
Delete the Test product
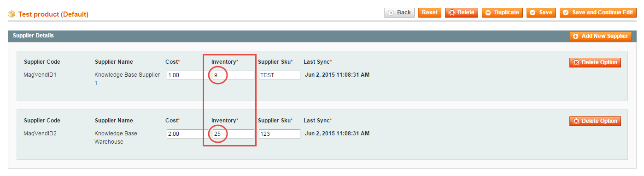(462, 13)
